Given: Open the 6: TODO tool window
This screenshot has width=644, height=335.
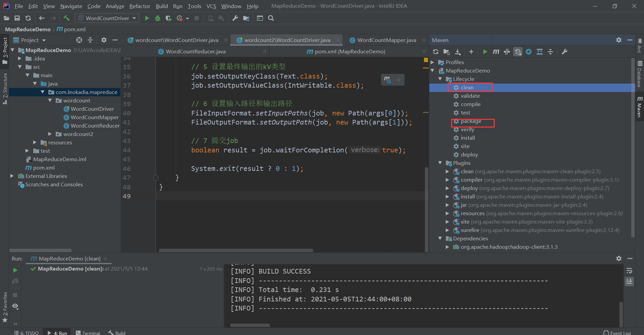Looking at the screenshot, I should click(26, 333).
